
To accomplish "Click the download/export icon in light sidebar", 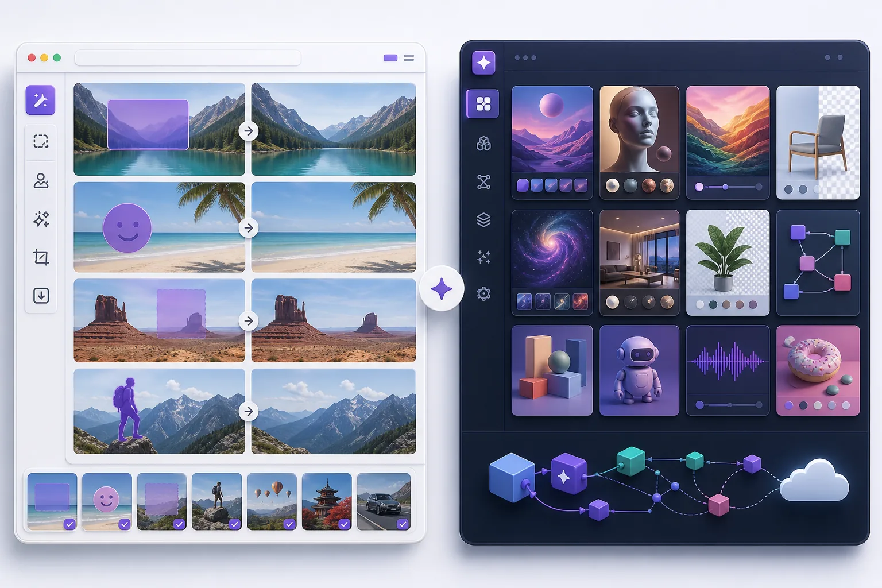I will [41, 296].
